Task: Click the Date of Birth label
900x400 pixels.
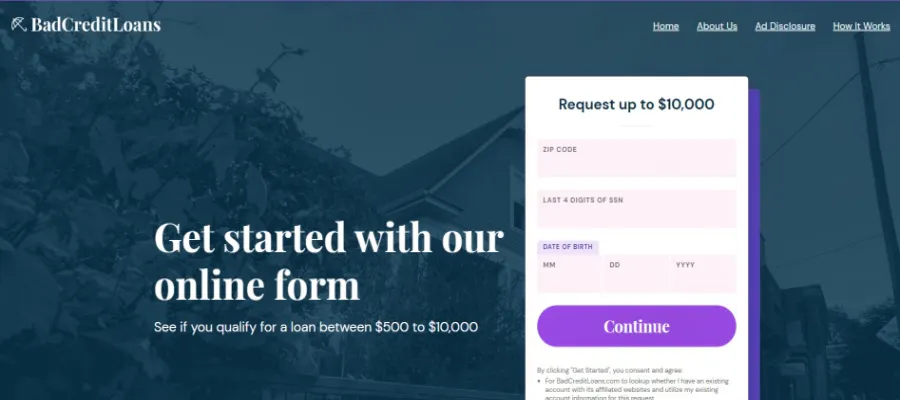Action: pos(567,247)
